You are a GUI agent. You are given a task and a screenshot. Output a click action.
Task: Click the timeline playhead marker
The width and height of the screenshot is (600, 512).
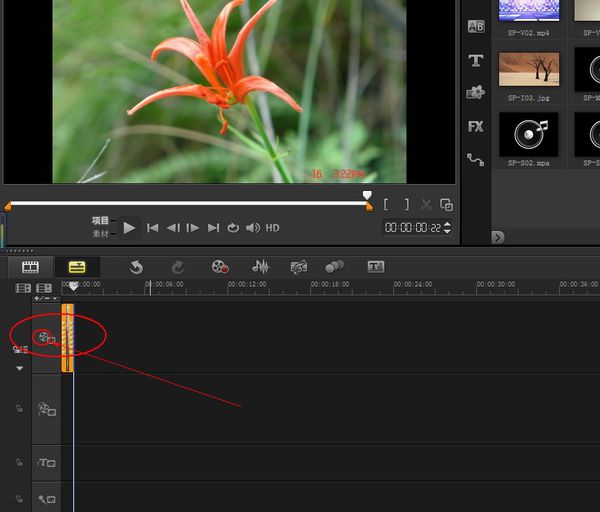click(73, 286)
